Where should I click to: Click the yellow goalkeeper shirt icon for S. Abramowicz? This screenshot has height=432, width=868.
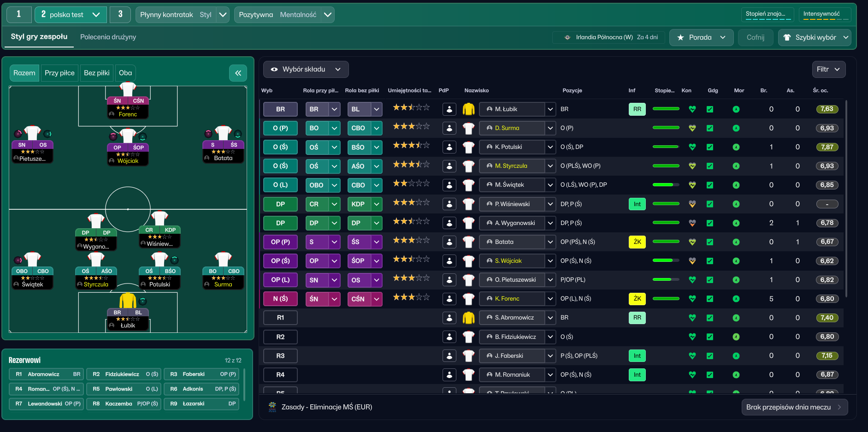[468, 318]
